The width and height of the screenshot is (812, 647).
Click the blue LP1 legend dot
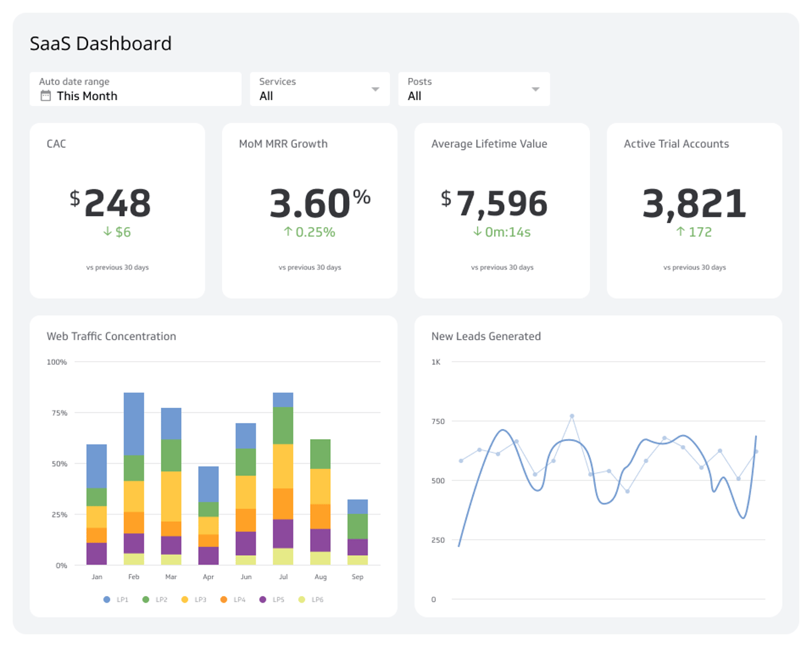pos(107,599)
